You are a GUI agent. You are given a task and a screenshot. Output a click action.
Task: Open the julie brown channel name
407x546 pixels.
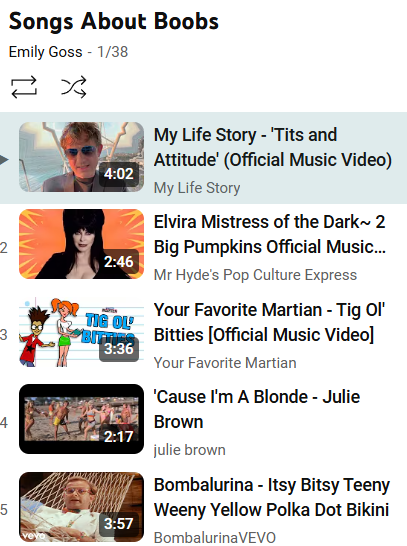click(190, 450)
